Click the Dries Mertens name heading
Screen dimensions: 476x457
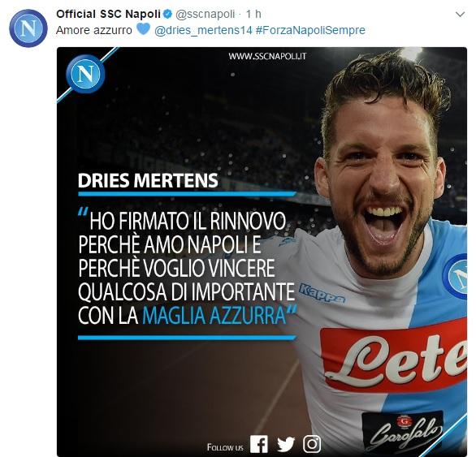click(148, 180)
